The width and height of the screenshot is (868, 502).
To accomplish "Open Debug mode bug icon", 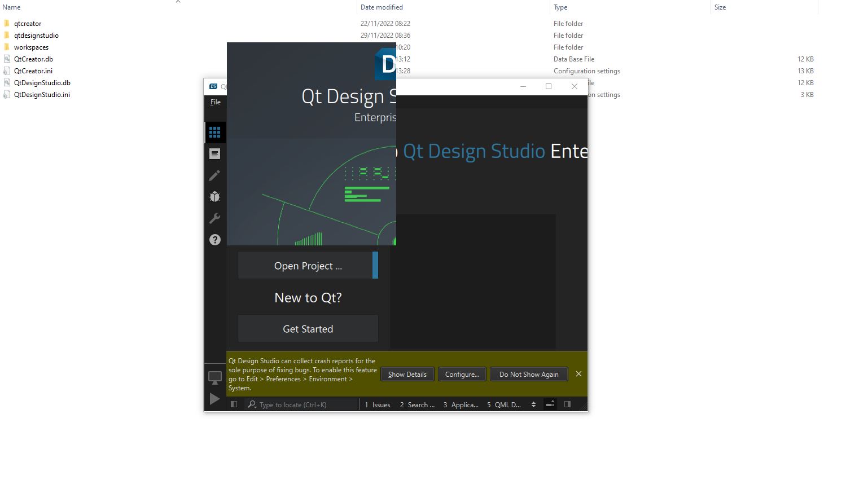I will coord(214,197).
